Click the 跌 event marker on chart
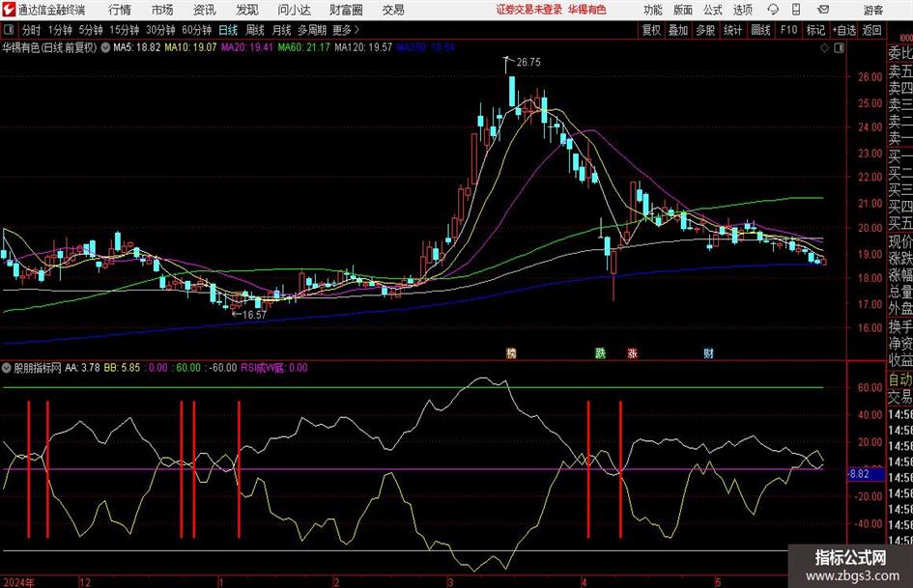The height and width of the screenshot is (588, 913). coord(600,353)
